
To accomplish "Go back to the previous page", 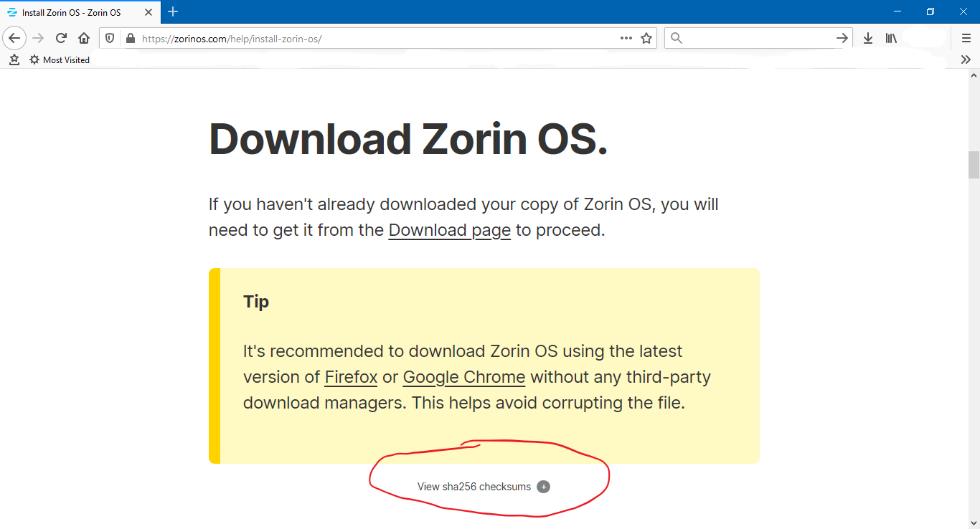I will (14, 38).
